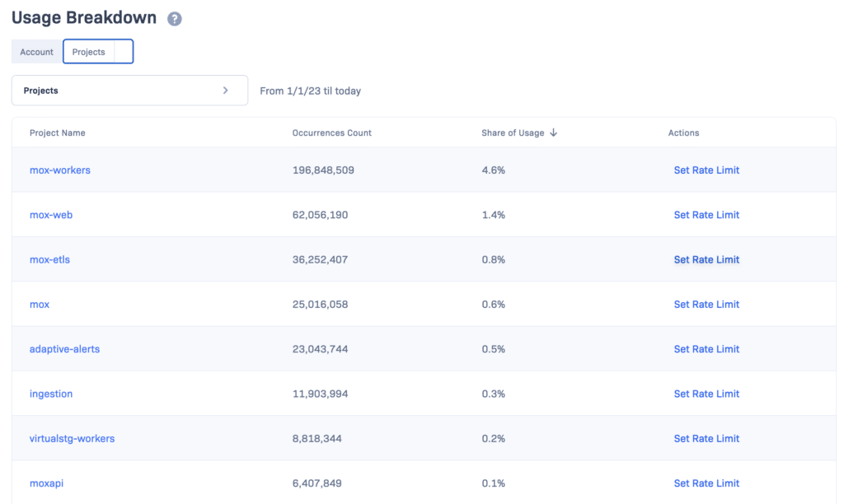Click the chevron on the Projects selector
This screenshot has height=504, width=844.
pyautogui.click(x=225, y=91)
